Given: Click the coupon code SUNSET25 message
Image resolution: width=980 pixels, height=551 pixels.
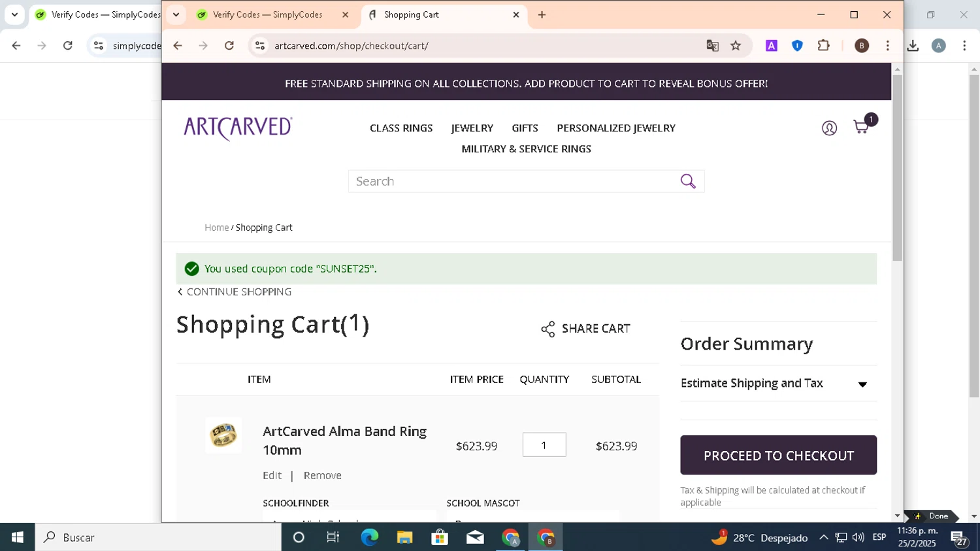Looking at the screenshot, I should (290, 269).
